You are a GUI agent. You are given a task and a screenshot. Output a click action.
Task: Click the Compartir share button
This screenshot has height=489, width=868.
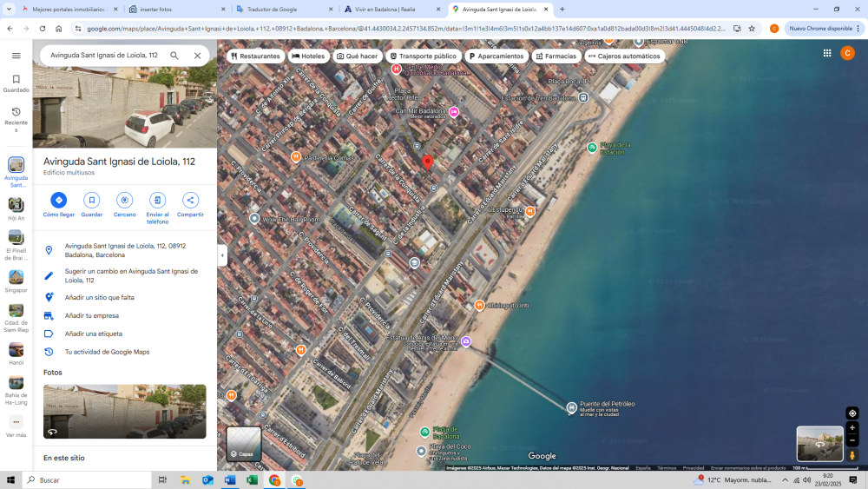[190, 205]
